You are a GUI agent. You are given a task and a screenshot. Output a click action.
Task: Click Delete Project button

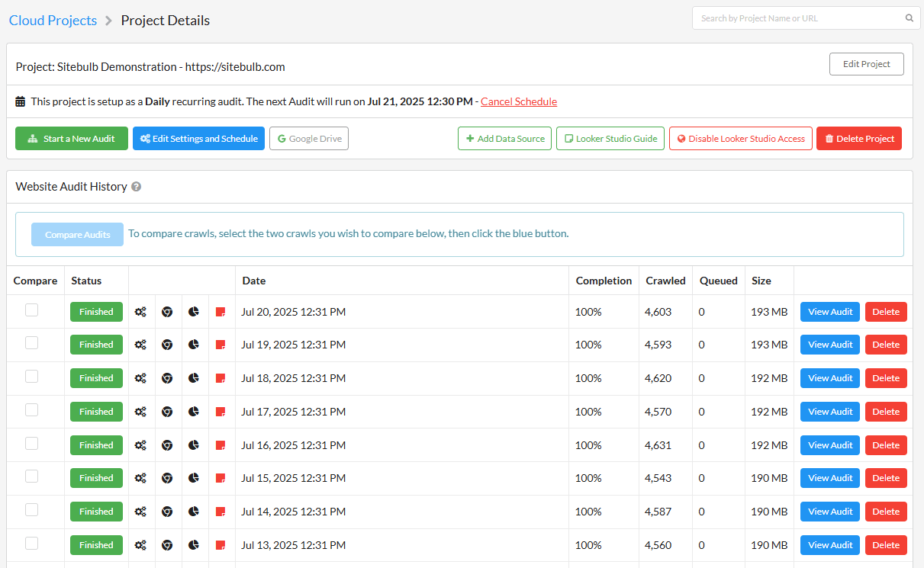[859, 139]
